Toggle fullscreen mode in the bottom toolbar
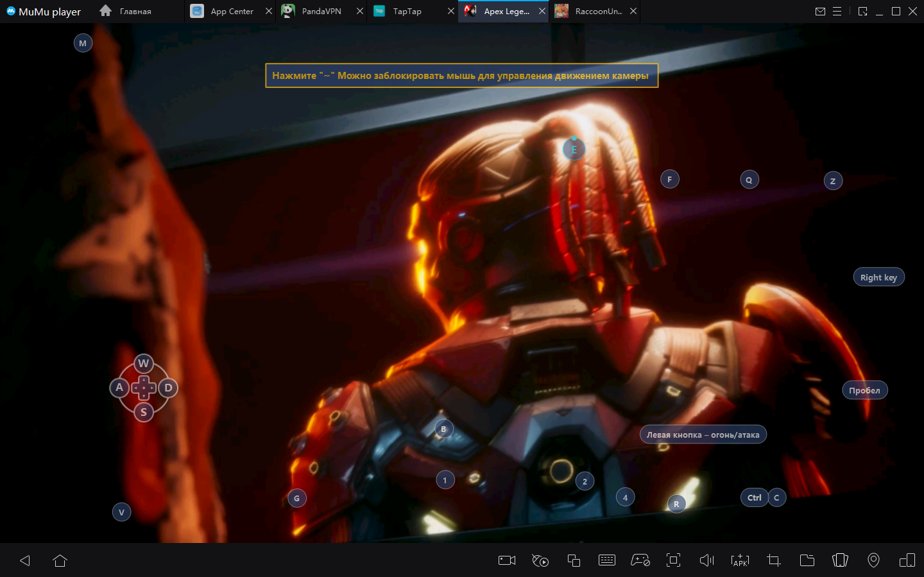 pos(673,560)
